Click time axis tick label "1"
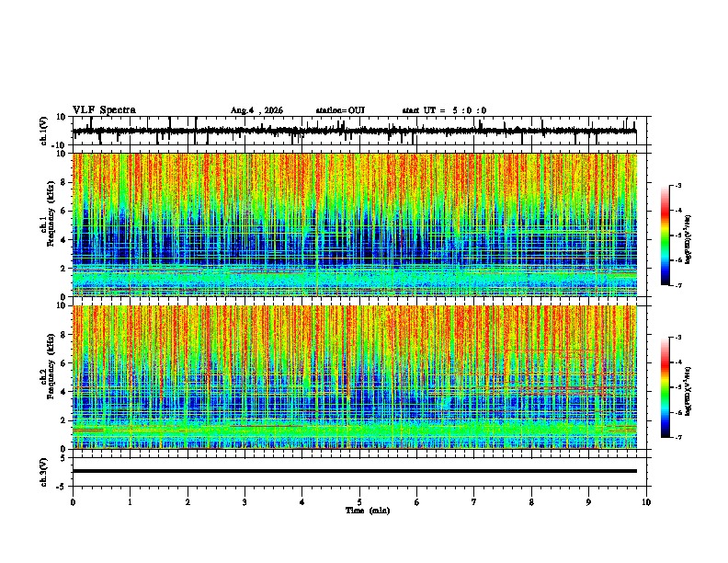This screenshot has width=728, height=563. coord(130,502)
